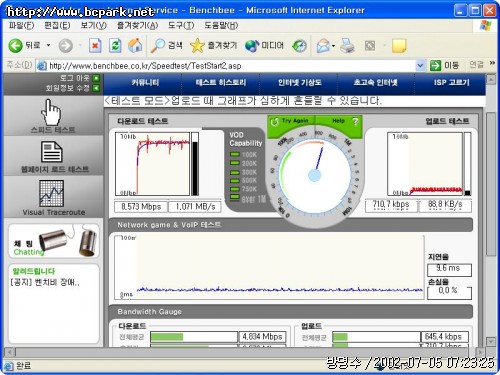Open the webpage load test document icon
Viewport: 500px width, 375px height.
pyautogui.click(x=51, y=152)
